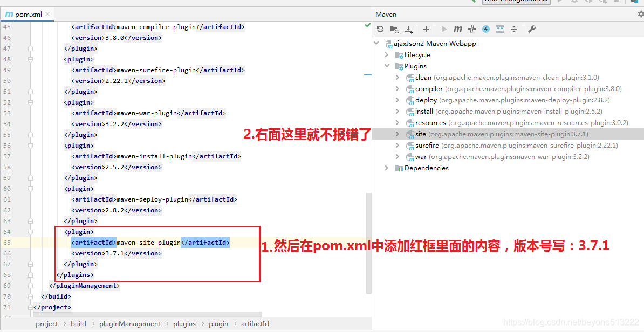
Task: Open Maven settings with the wrench icon
Action: [x=531, y=29]
